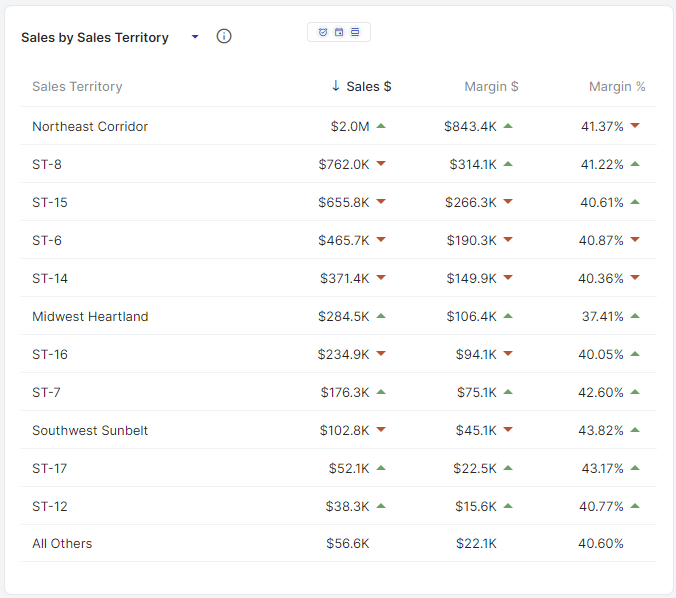Click the info icon beside the title
This screenshot has height=598, width=676.
pos(224,37)
